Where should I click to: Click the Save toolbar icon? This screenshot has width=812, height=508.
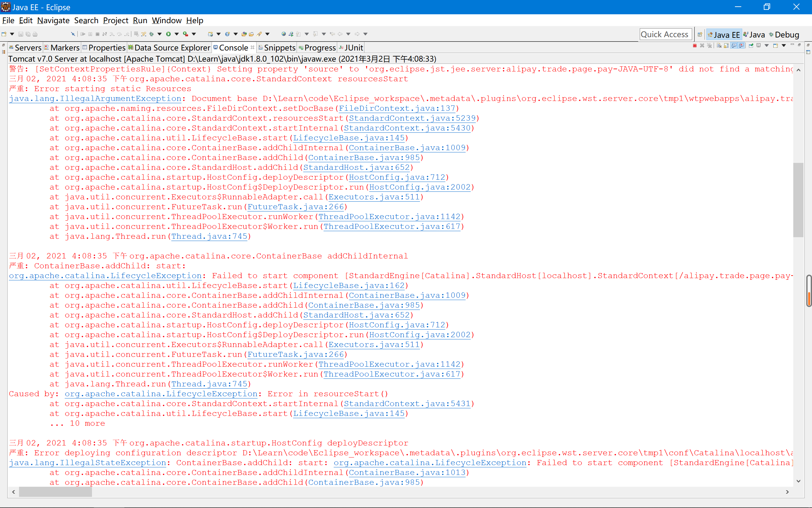click(x=21, y=34)
